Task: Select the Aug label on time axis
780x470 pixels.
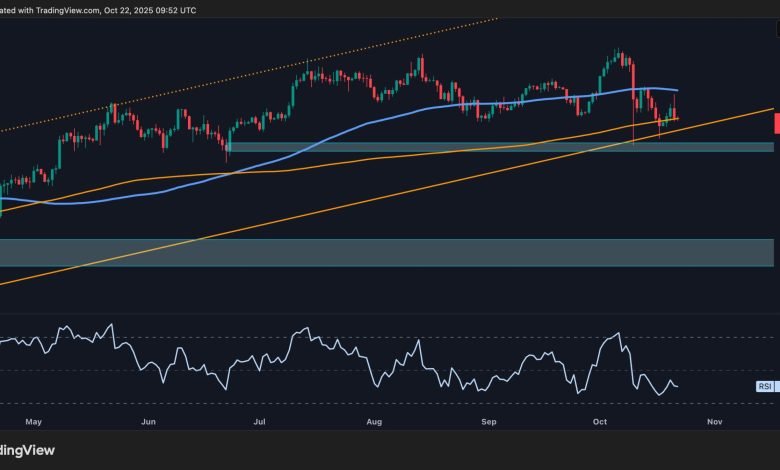Action: (x=374, y=423)
